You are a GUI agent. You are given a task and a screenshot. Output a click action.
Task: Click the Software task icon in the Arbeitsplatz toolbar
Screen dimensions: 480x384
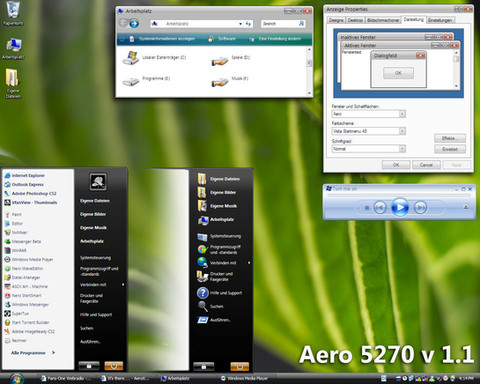(211, 39)
